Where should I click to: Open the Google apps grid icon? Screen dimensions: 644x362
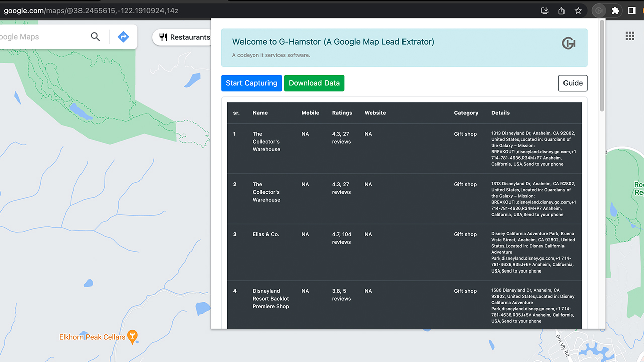[x=630, y=36]
